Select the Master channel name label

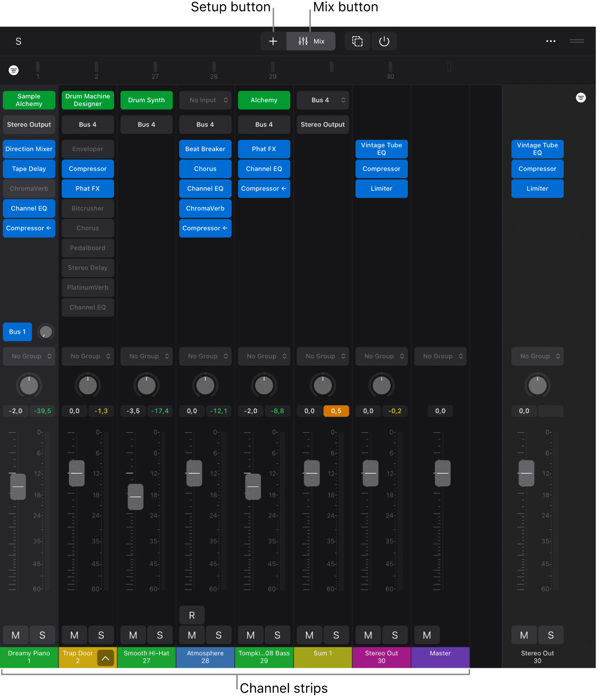(440, 658)
